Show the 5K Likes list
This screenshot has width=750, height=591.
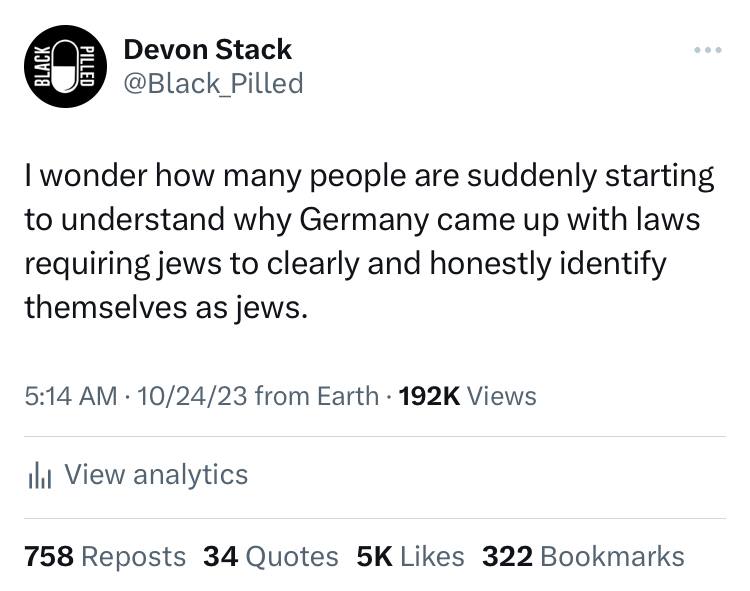410,557
